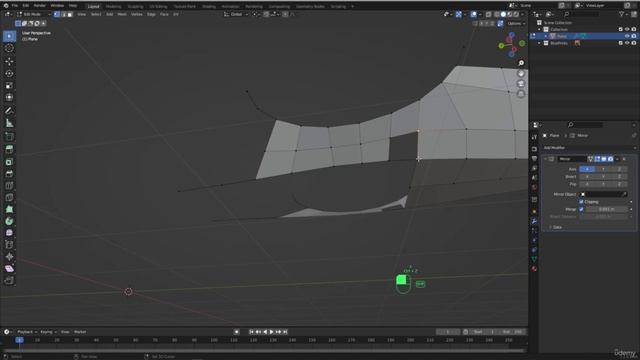
Task: Pick the Scale tool
Action: (x=9, y=85)
